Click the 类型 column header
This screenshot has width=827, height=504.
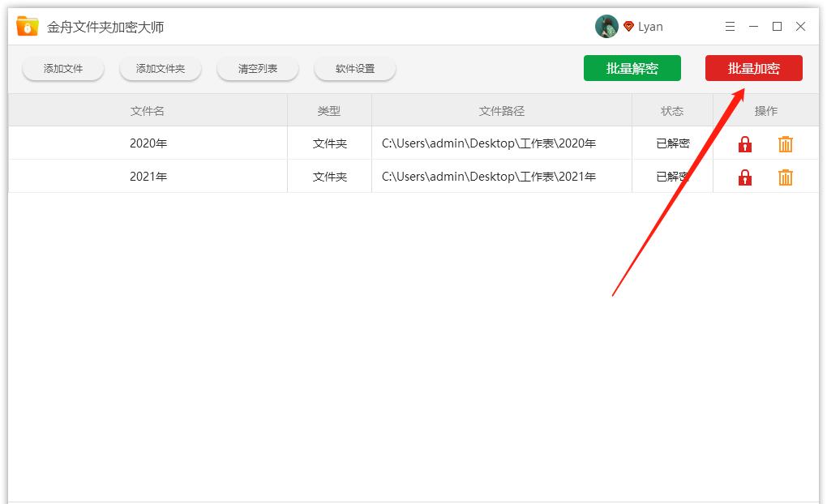[x=329, y=110]
